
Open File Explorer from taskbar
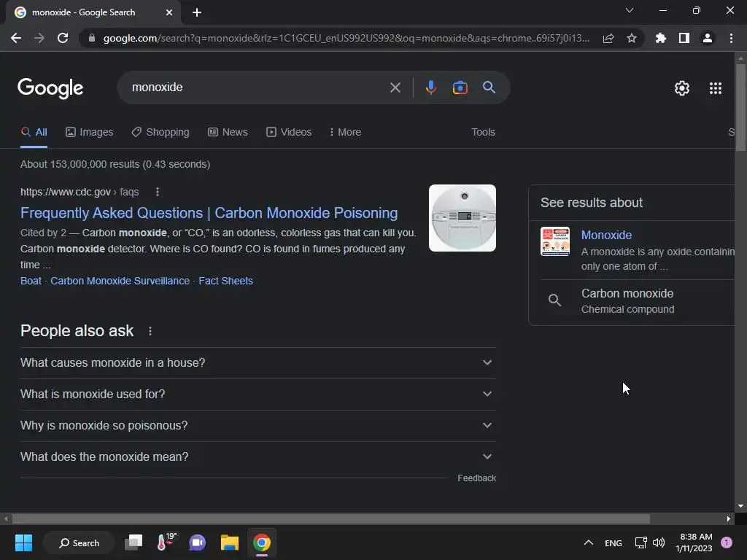[229, 542]
